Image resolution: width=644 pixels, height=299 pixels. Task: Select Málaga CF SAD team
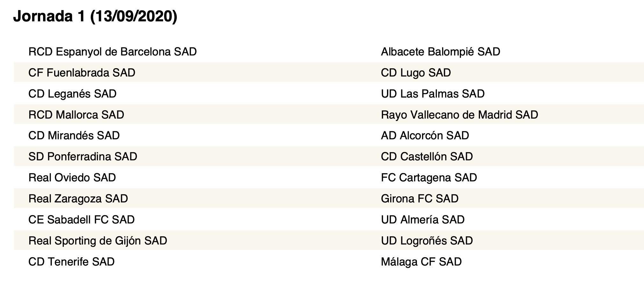click(421, 262)
